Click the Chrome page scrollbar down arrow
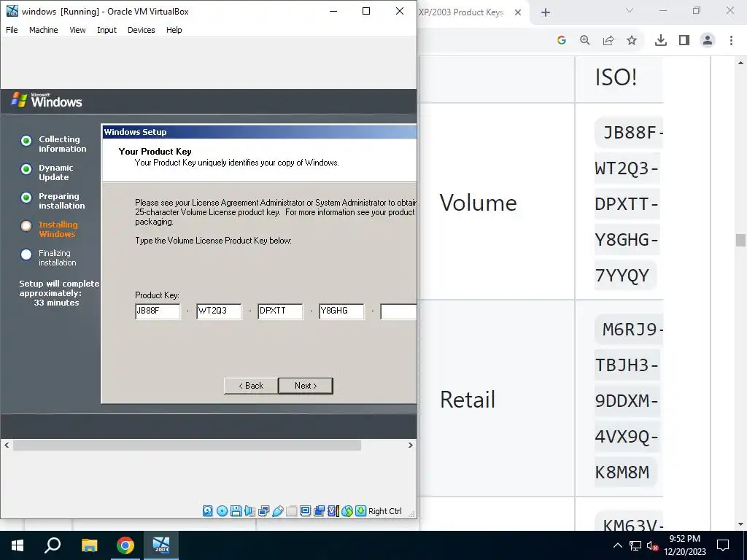 [740, 525]
